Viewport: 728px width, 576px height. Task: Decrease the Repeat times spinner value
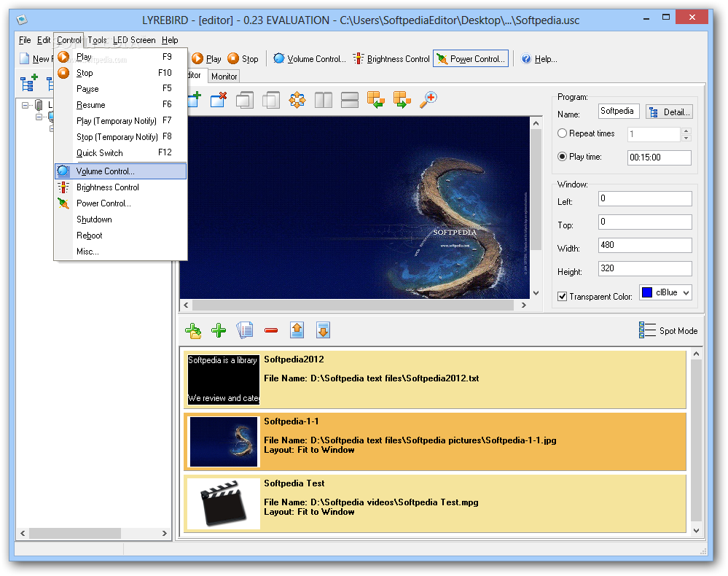click(686, 138)
